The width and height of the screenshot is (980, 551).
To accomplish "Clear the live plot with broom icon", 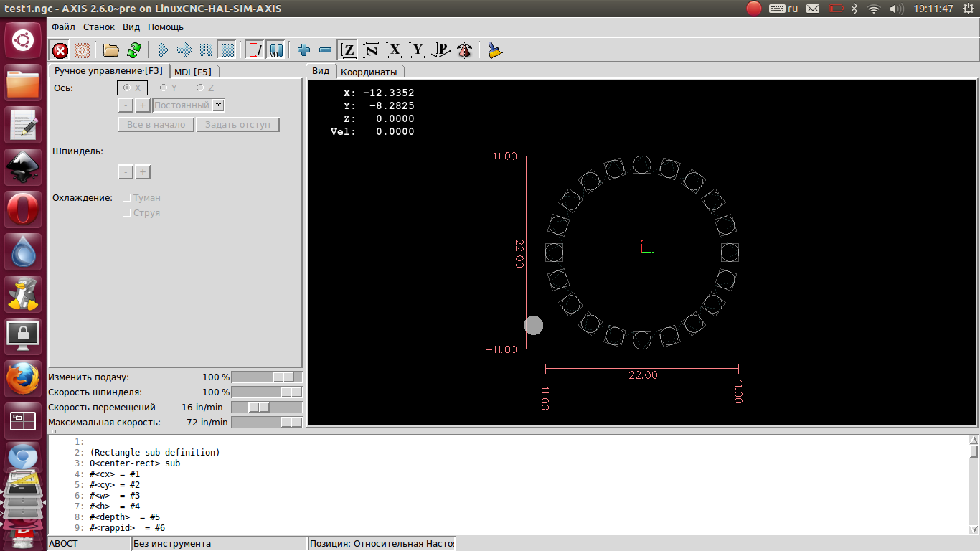I will (x=494, y=50).
